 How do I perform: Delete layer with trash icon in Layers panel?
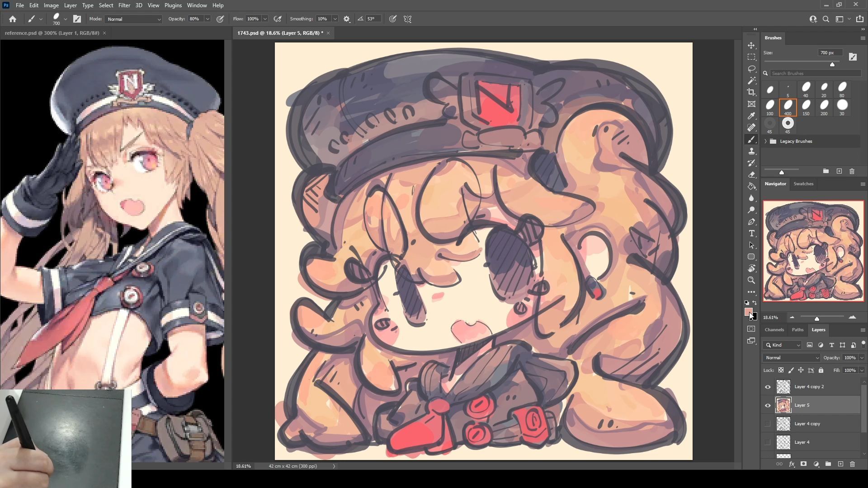852,464
